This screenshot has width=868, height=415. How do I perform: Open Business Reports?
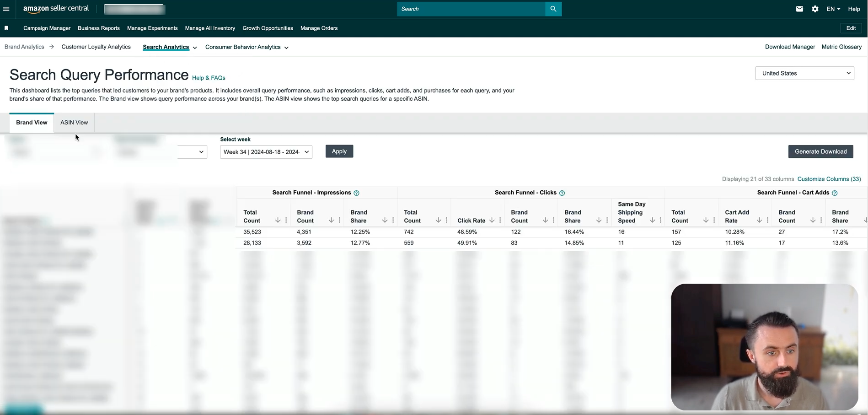pyautogui.click(x=99, y=28)
